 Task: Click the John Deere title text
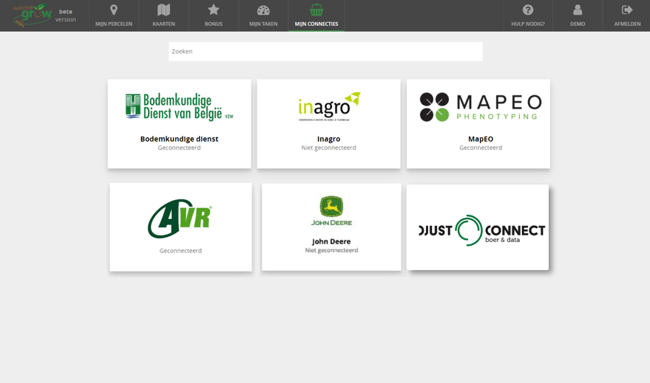click(x=331, y=241)
